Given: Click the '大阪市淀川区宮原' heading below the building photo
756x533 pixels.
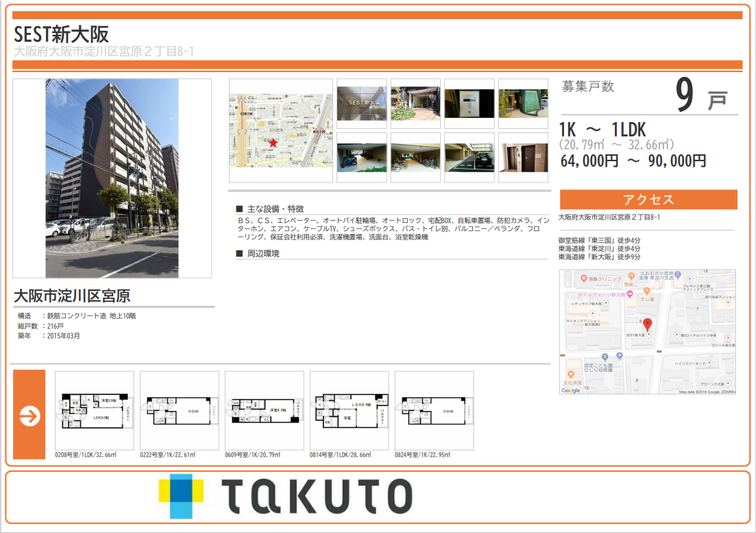Looking at the screenshot, I should coord(73,296).
